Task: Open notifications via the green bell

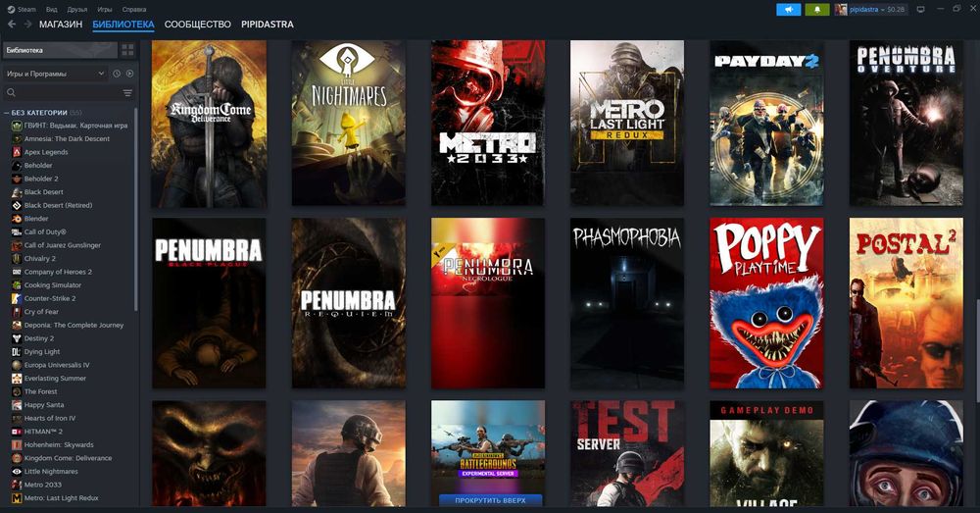Action: coord(817,10)
